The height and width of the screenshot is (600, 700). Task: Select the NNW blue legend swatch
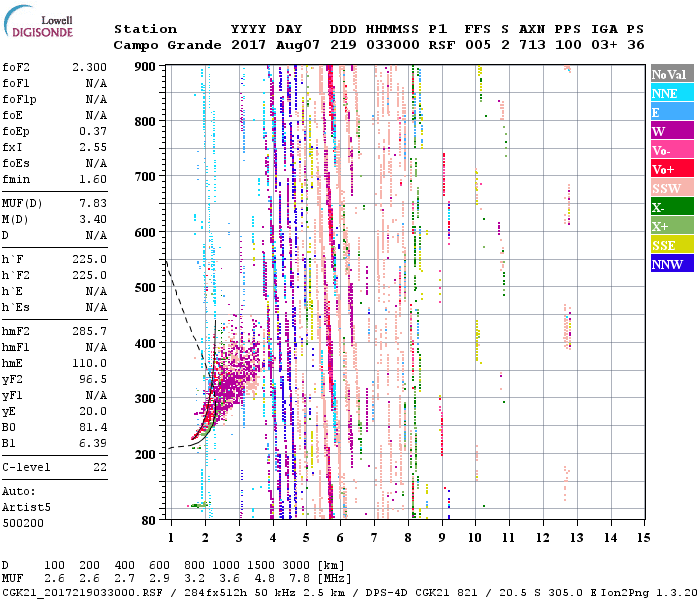672,264
